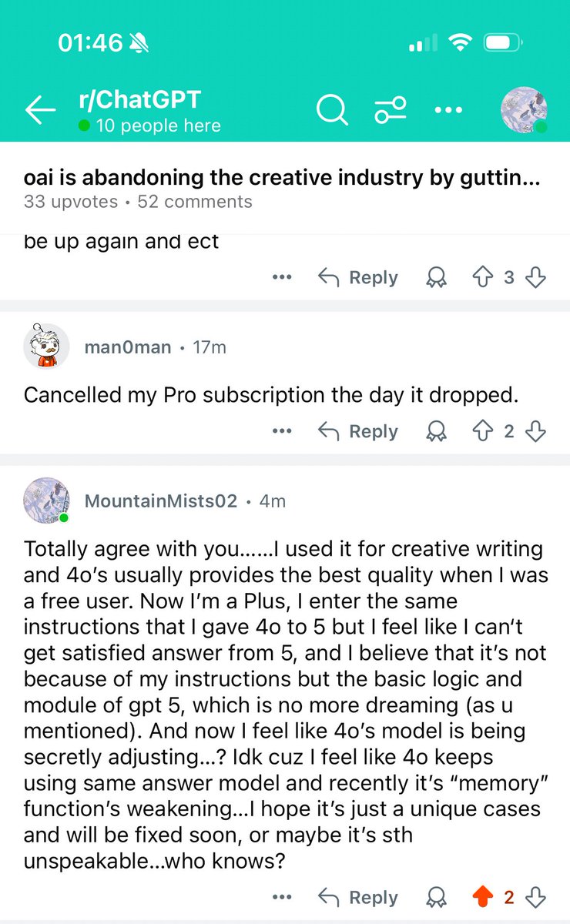The height and width of the screenshot is (924, 570).
Task: Open more options for top partial comment
Action: tap(283, 278)
